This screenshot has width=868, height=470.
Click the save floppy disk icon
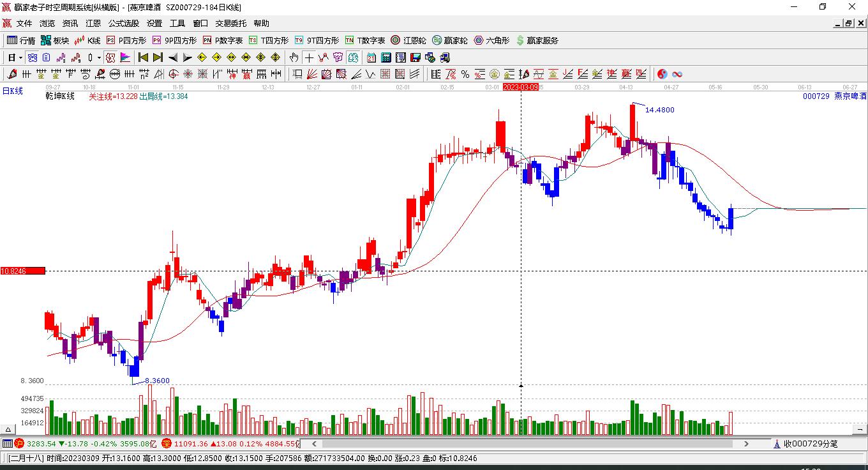point(415,57)
